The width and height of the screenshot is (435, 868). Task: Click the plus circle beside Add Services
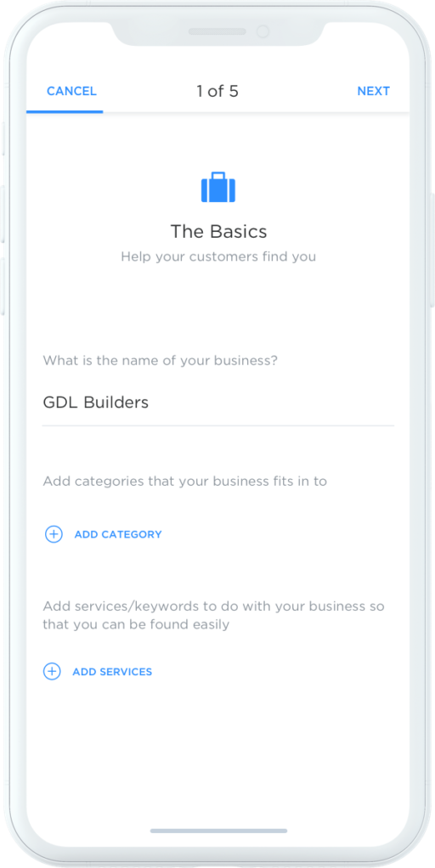click(52, 672)
